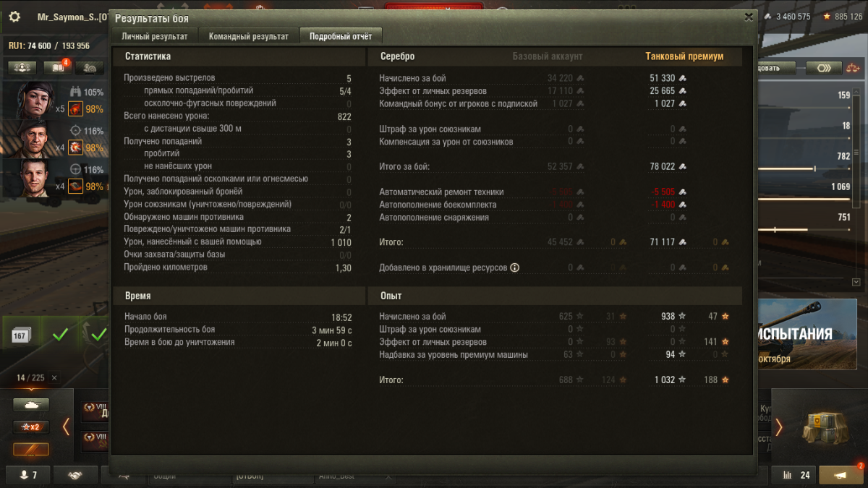The width and height of the screenshot is (868, 488).
Task: Reset the 14 / 225 carousel filter
Action: pyautogui.click(x=54, y=377)
